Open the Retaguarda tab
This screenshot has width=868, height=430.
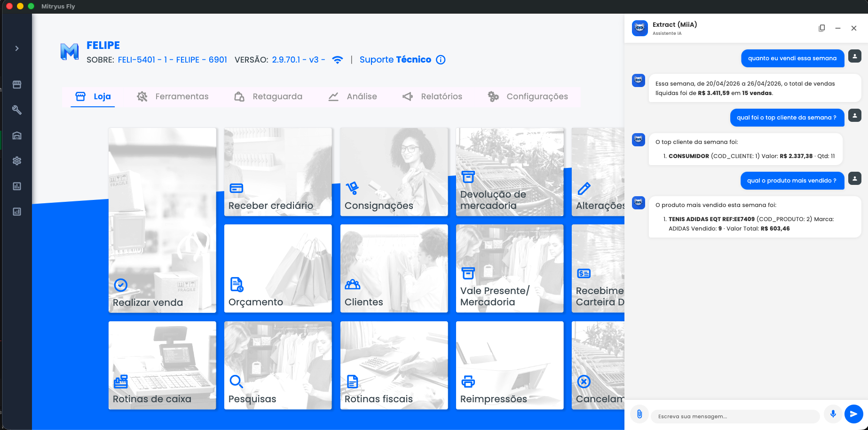[268, 96]
